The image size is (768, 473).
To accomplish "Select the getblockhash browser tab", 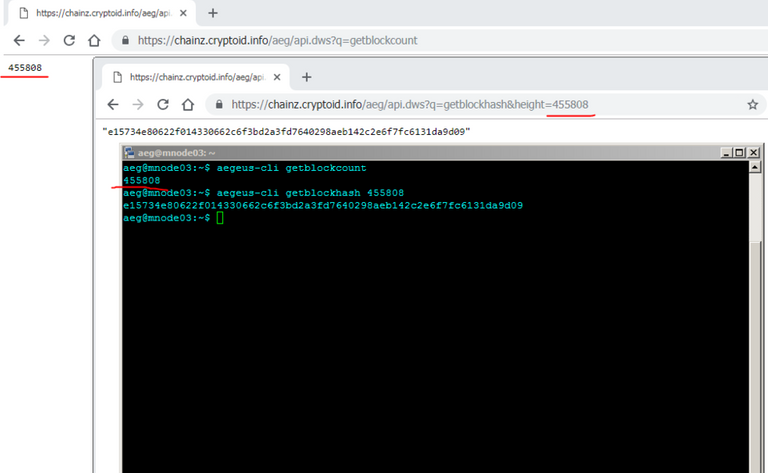I will point(196,77).
